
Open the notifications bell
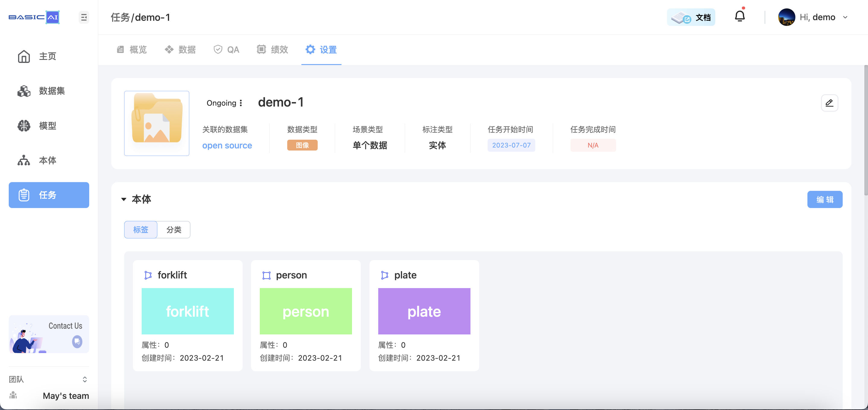point(740,16)
